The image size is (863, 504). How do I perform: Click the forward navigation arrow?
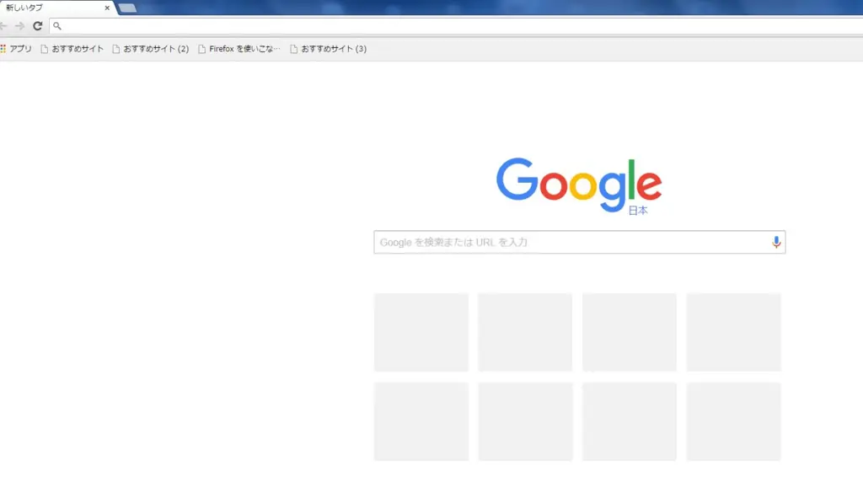click(20, 26)
